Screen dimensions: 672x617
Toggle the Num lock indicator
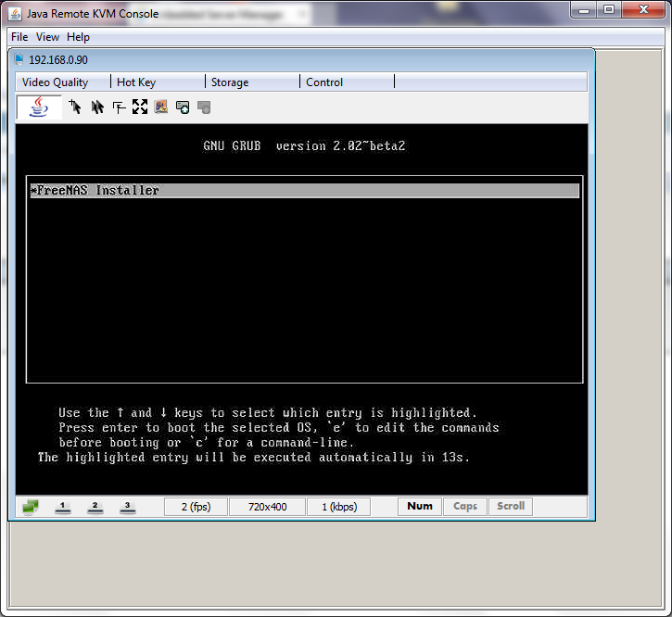420,507
